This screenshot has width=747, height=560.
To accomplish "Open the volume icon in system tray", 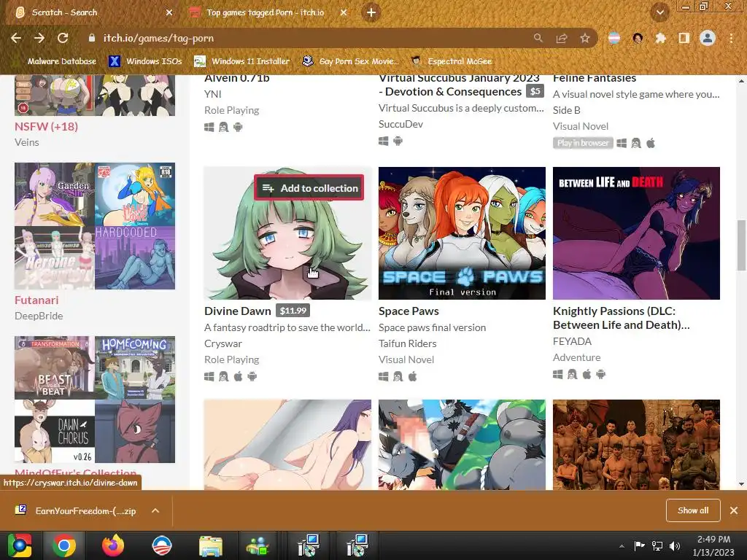I will tap(674, 545).
